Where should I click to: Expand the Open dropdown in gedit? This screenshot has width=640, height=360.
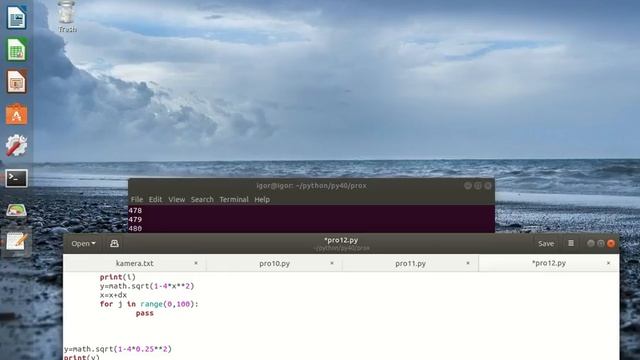pyautogui.click(x=83, y=243)
